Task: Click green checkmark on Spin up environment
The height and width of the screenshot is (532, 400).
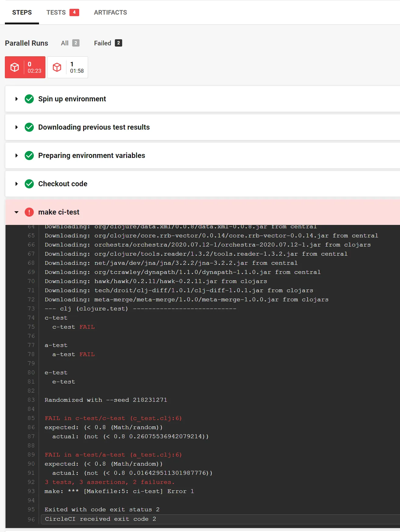Action: pos(29,99)
